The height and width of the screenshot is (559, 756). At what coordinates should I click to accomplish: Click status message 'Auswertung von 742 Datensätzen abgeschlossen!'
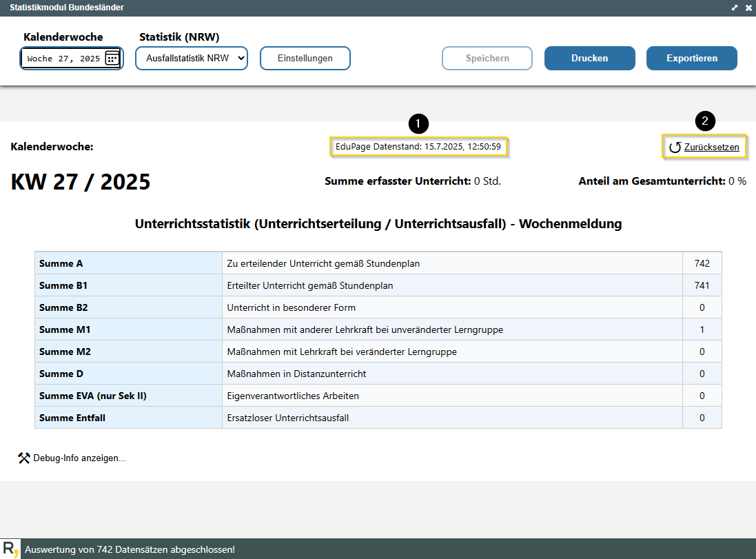coord(130,550)
